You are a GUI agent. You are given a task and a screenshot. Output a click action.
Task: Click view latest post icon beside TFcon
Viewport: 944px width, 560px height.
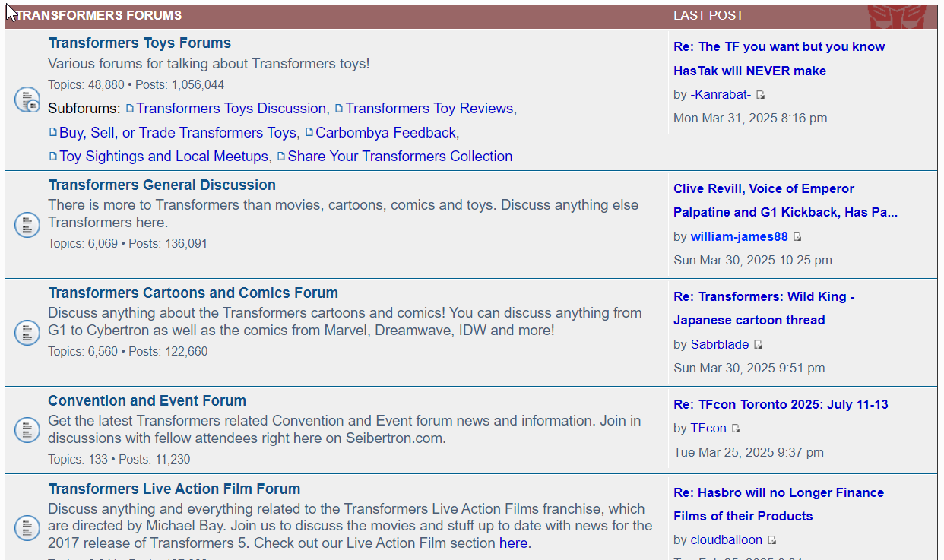(736, 429)
